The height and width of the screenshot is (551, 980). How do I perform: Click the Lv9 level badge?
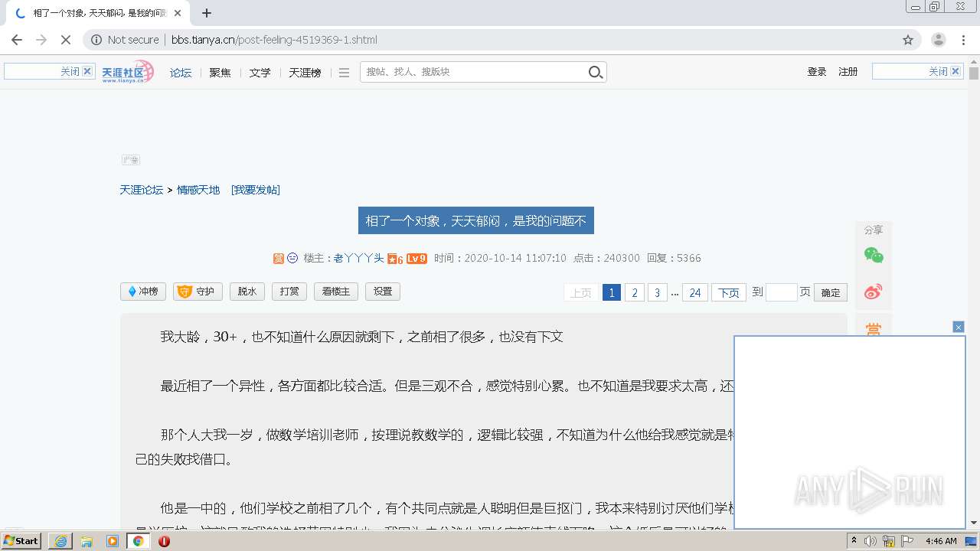coord(416,259)
